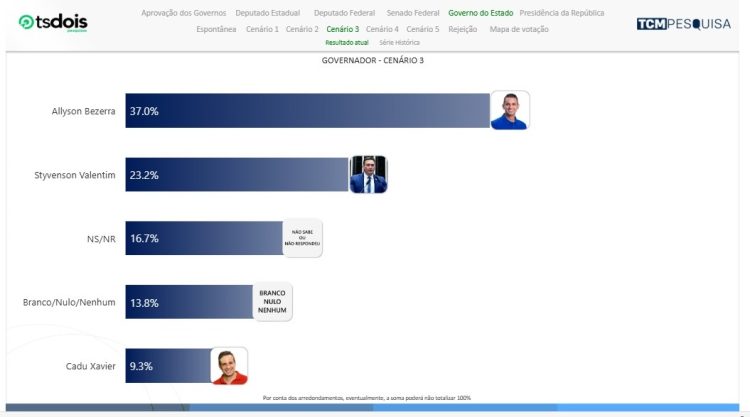Click Styvenson Valentim's candidate photo

368,174
